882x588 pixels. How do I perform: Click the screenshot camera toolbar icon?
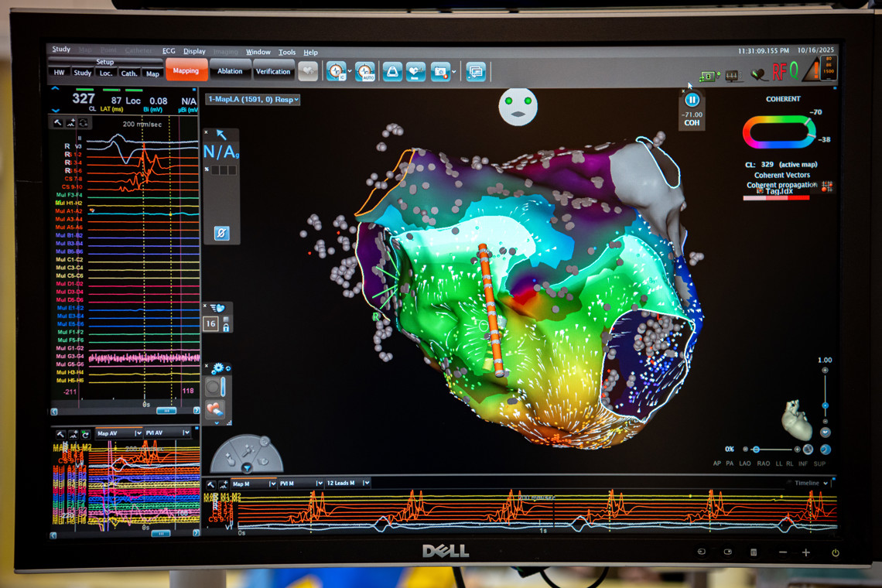(x=440, y=71)
